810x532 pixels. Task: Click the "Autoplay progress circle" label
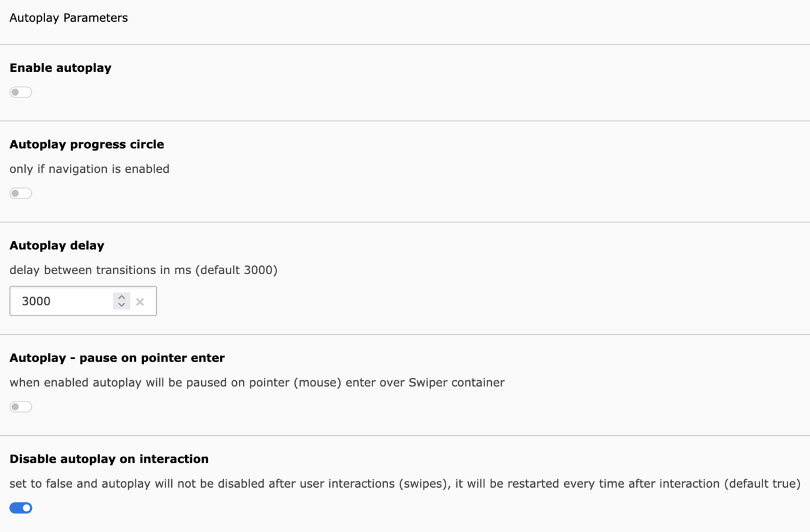point(87,144)
